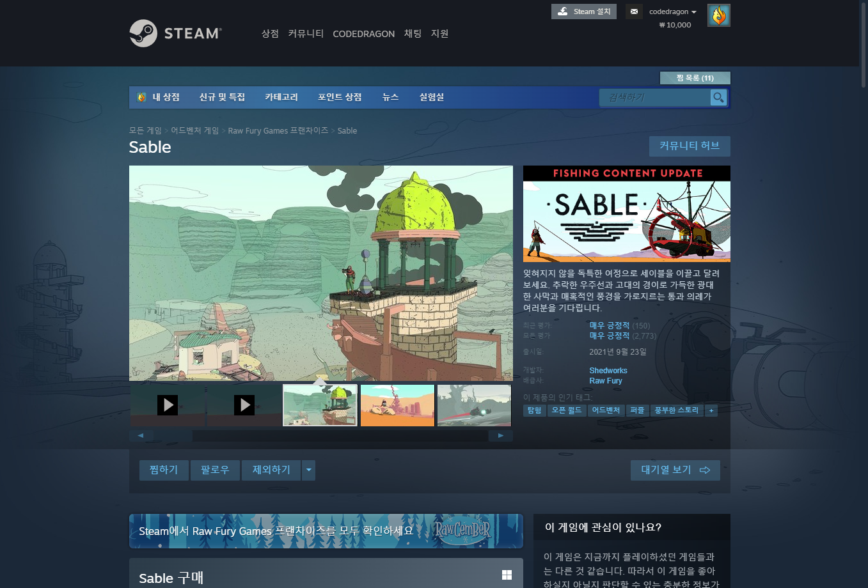Click the 제외하기 button
Image resolution: width=868 pixels, height=588 pixels.
pyautogui.click(x=271, y=470)
